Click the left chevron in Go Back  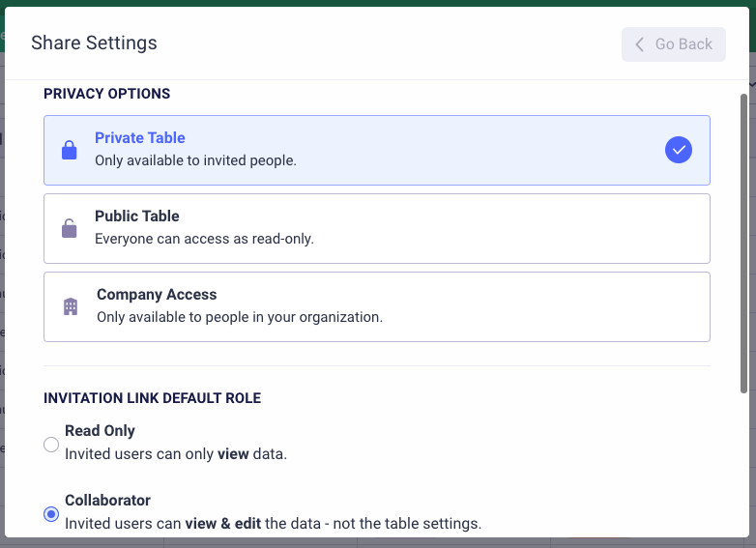(x=639, y=44)
